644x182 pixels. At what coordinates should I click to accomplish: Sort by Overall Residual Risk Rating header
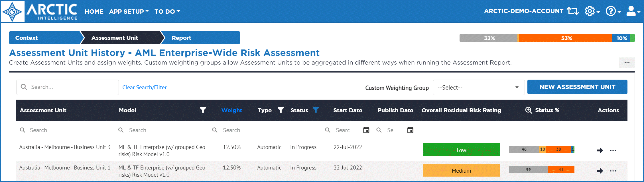461,110
